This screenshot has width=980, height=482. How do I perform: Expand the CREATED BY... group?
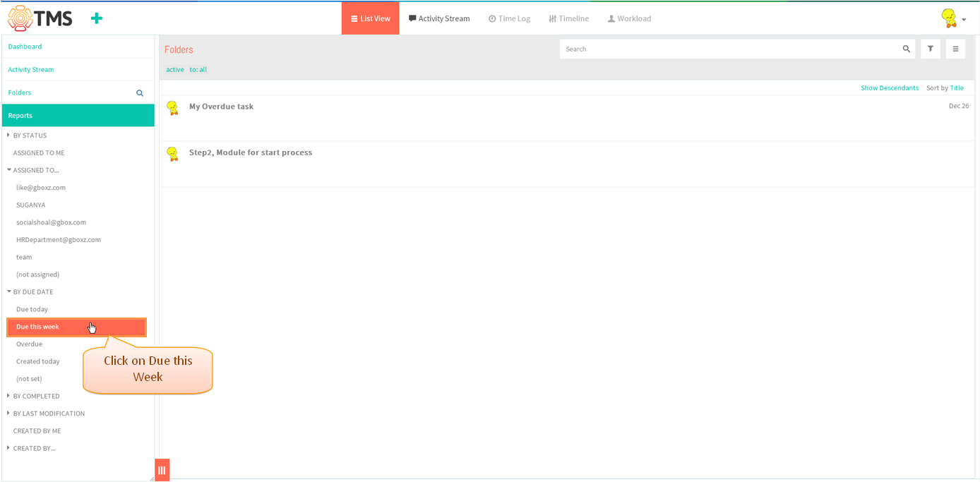[x=8, y=448]
